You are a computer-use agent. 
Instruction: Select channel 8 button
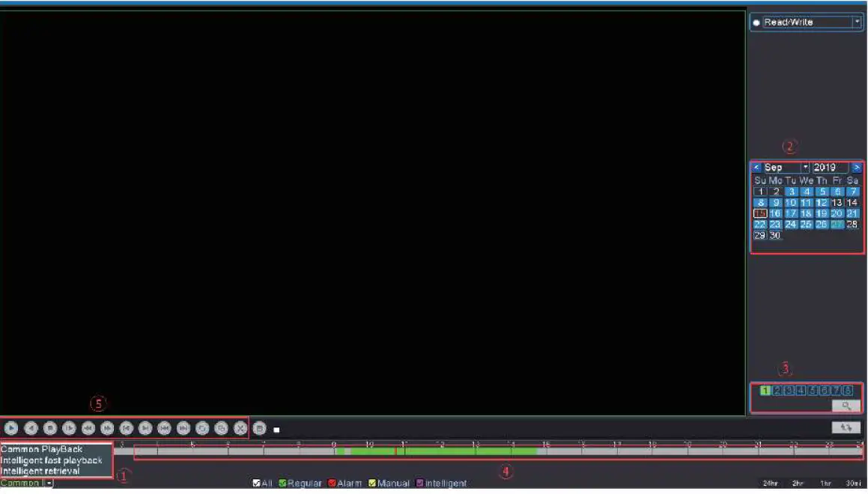pos(848,391)
